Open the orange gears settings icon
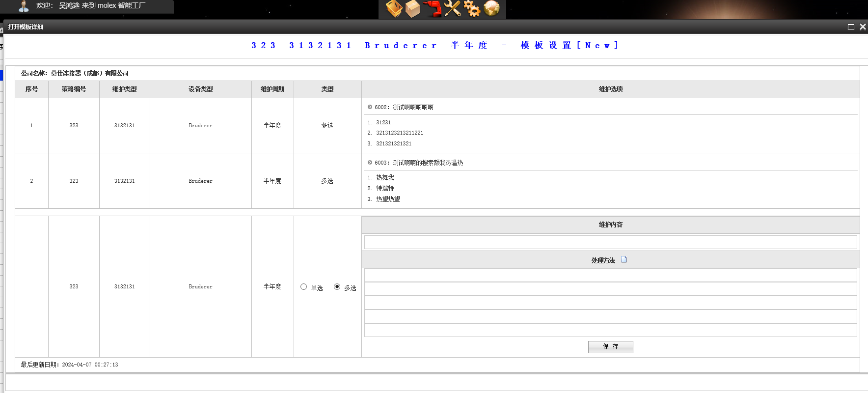Image resolution: width=868 pixels, height=393 pixels. click(x=472, y=8)
